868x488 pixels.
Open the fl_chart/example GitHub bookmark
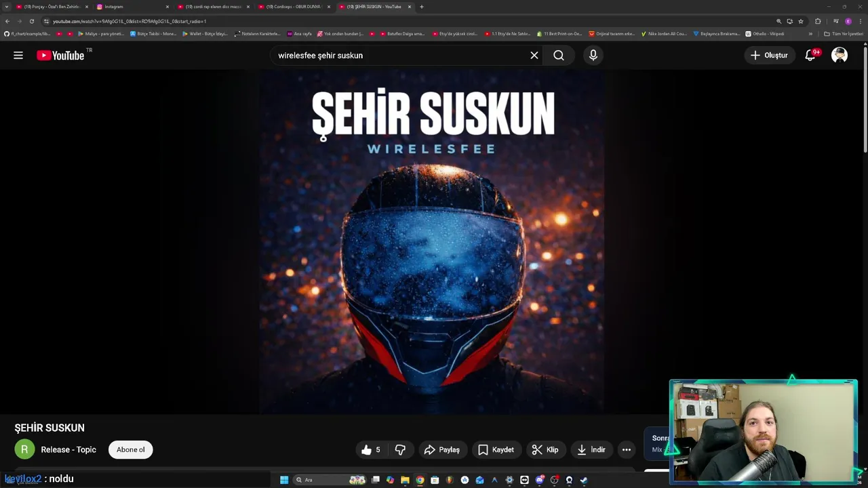tap(27, 34)
